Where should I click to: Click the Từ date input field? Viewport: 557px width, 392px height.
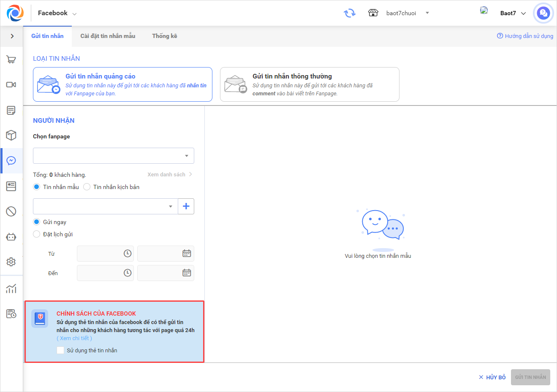[x=166, y=254]
